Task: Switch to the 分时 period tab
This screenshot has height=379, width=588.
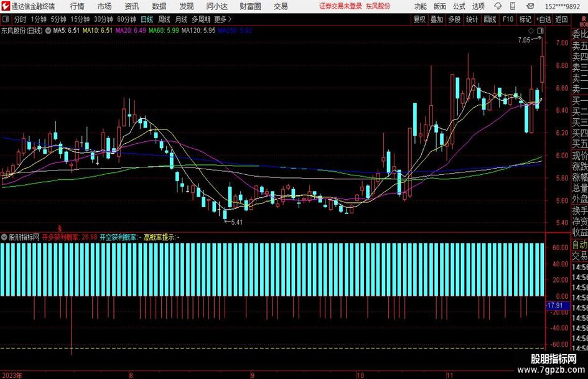Action: [x=21, y=19]
